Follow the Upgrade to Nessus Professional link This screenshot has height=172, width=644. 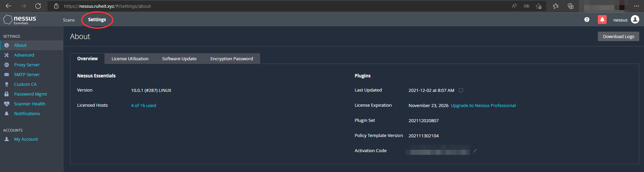(483, 106)
